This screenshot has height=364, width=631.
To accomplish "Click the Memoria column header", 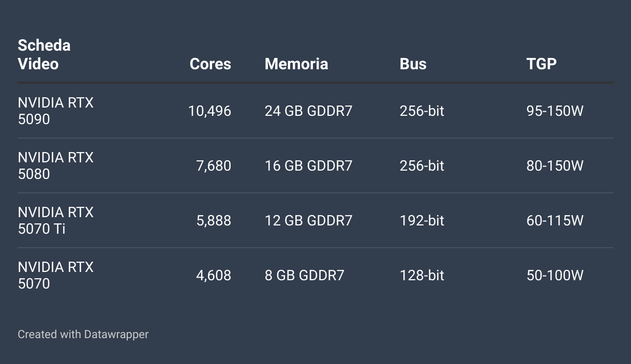I will (296, 64).
